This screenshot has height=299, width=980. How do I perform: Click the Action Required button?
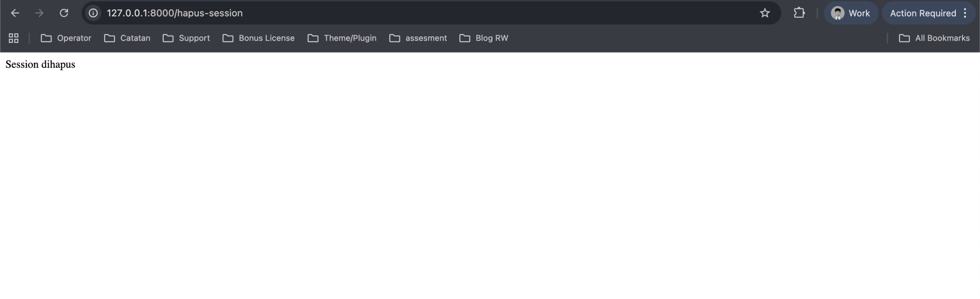pos(923,13)
